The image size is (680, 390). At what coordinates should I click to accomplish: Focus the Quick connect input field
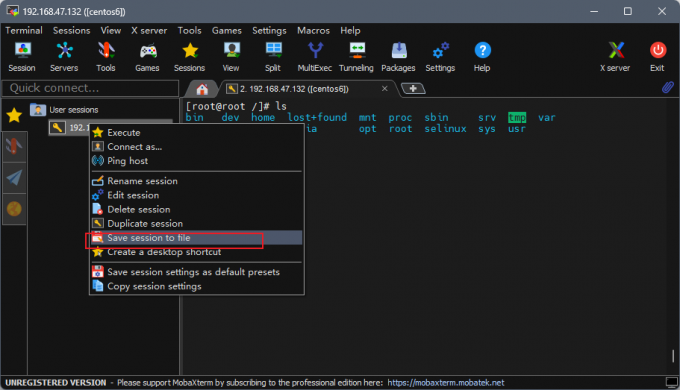(x=91, y=88)
